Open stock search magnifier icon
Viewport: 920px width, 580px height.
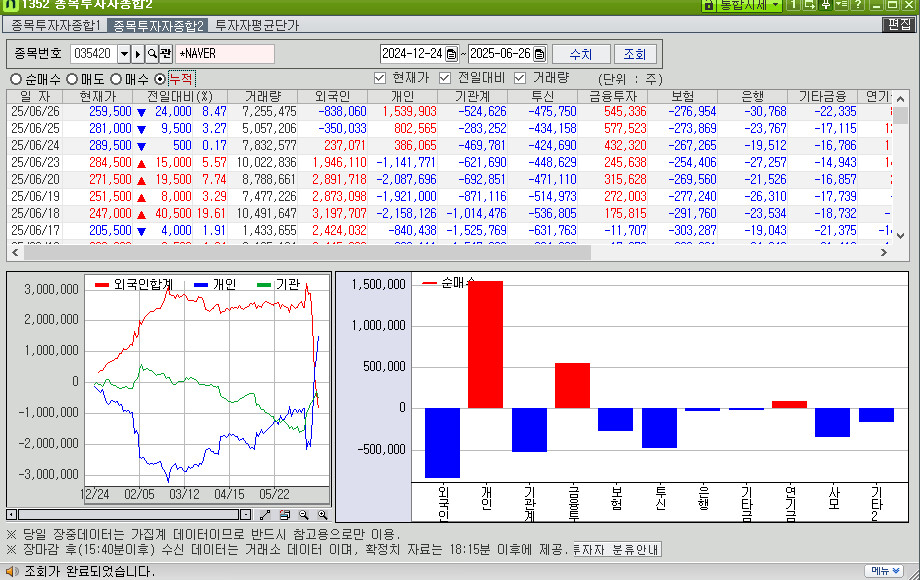(152, 53)
